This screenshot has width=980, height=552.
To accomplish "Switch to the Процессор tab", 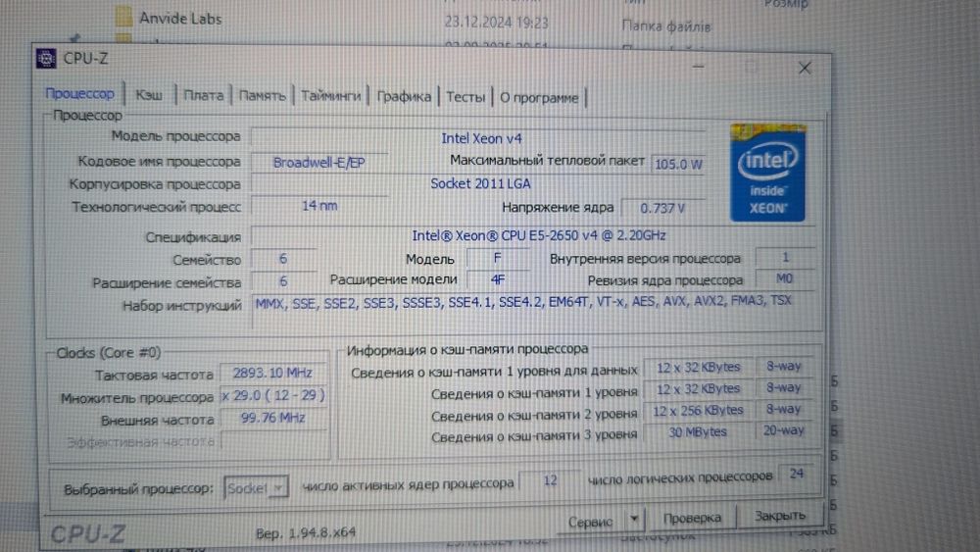I will [x=79, y=94].
